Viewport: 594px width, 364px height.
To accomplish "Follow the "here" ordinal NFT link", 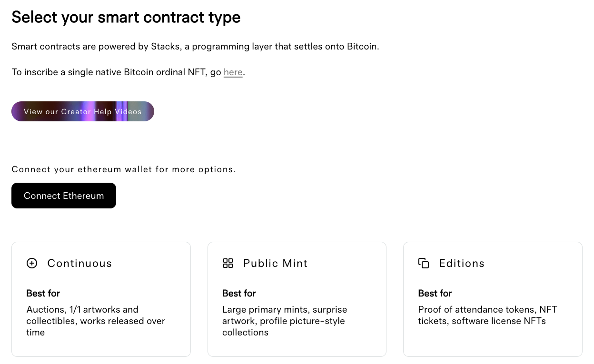I will pyautogui.click(x=233, y=72).
